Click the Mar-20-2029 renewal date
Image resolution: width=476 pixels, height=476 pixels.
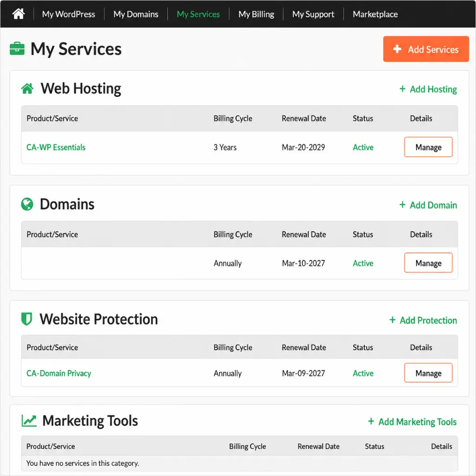point(303,147)
